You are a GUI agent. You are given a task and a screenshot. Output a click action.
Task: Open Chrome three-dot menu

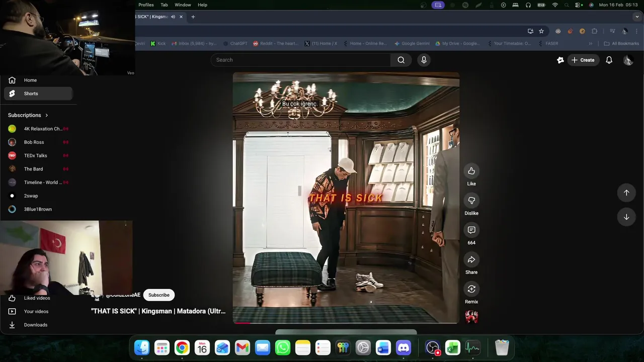[636, 31]
